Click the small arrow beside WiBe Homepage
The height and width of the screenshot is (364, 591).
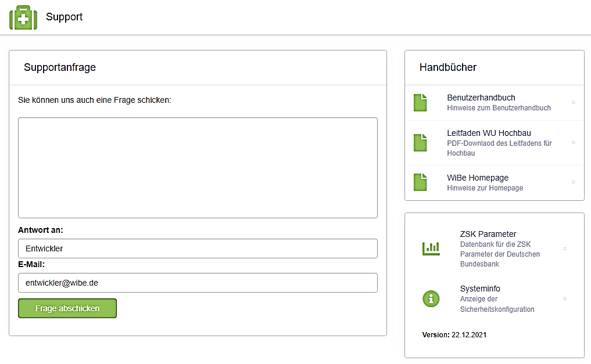coord(574,182)
